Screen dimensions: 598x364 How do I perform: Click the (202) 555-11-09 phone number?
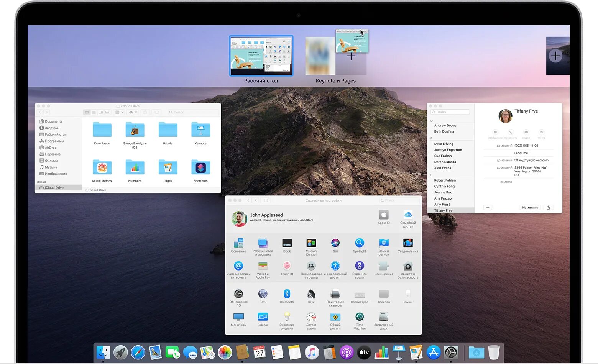click(526, 146)
